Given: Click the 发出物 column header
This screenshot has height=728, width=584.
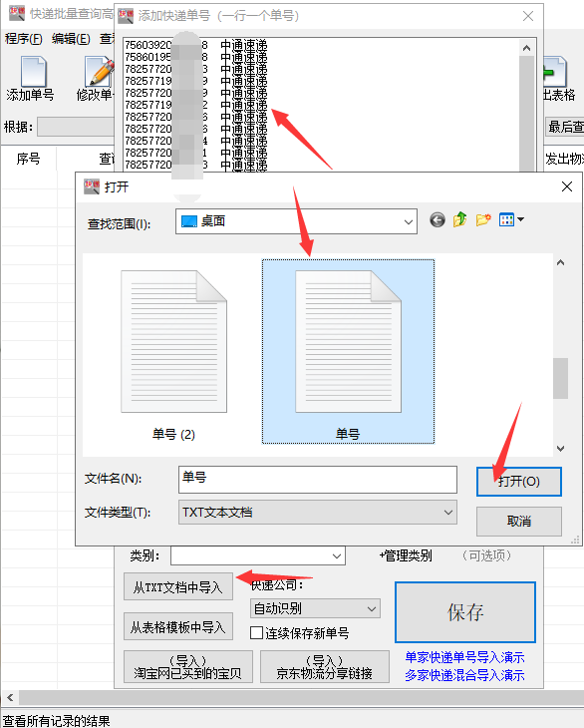Looking at the screenshot, I should pyautogui.click(x=564, y=159).
